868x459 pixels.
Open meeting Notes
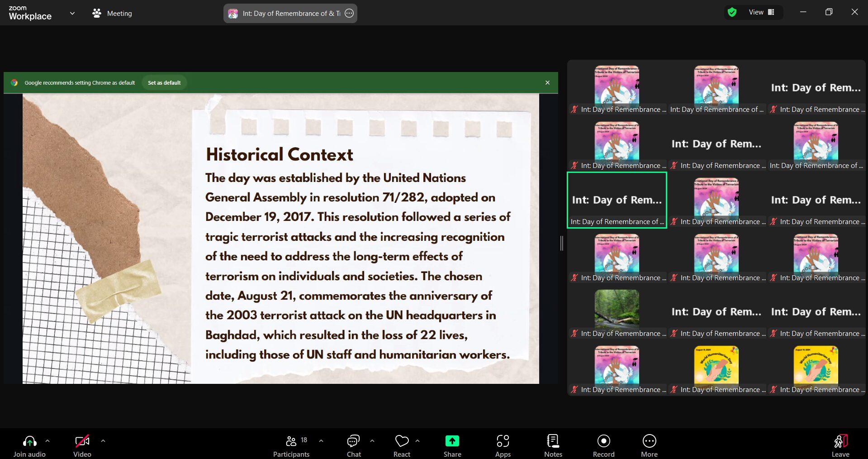[553, 446]
